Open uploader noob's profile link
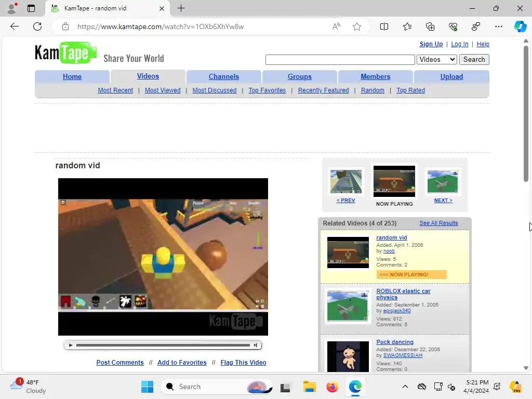Screen dimensions: 532x399 pos(389,251)
